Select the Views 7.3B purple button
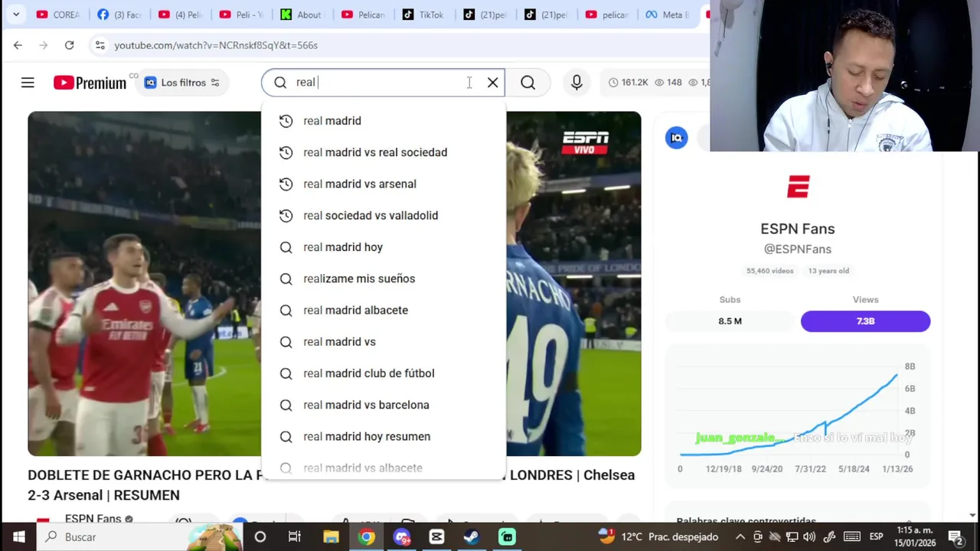980x551 pixels. (865, 321)
